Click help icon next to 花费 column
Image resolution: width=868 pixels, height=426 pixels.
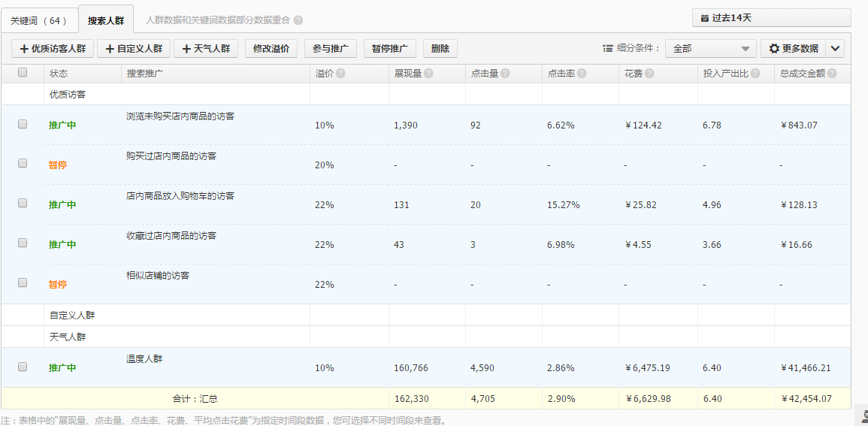click(649, 74)
